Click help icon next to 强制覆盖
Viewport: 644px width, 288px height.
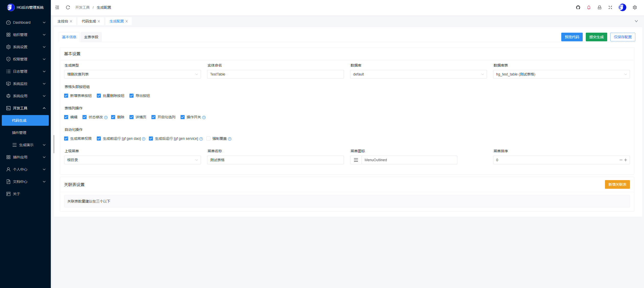(230, 139)
